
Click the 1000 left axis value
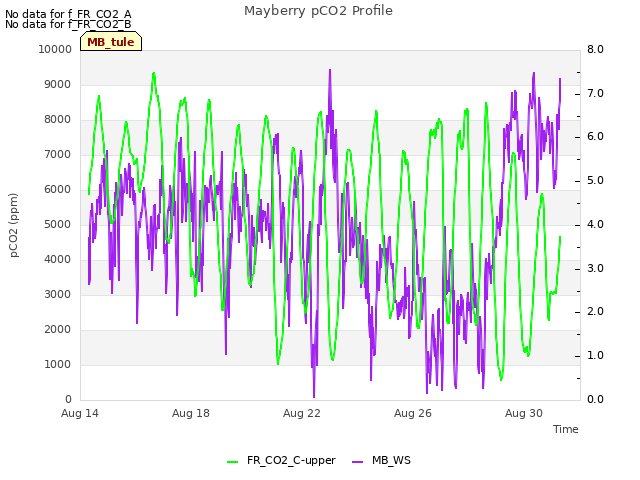(x=58, y=364)
